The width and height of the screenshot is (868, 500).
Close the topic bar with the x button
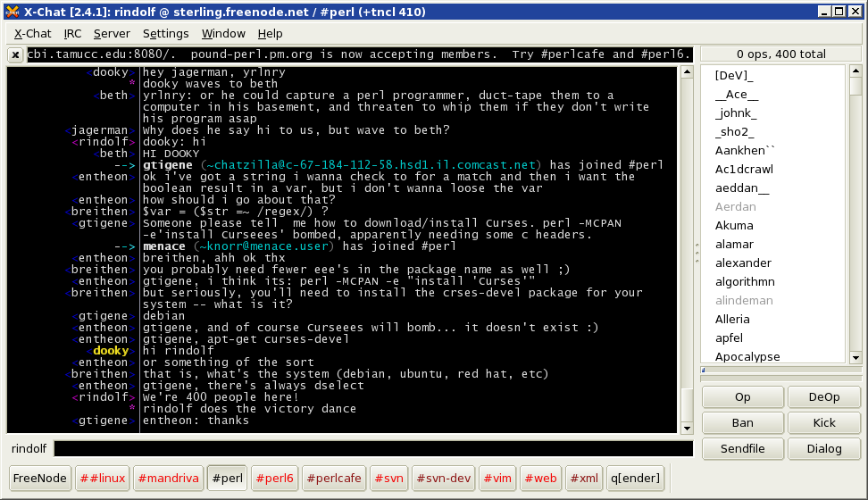click(x=15, y=54)
